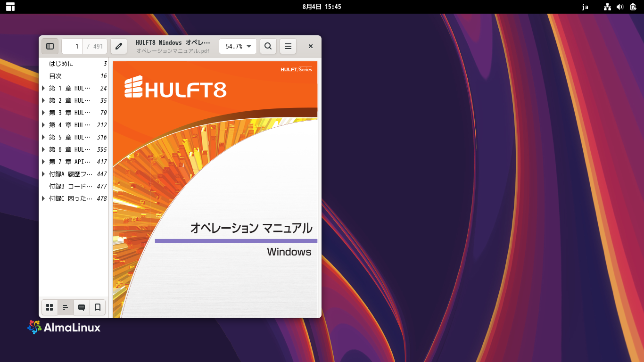Click the '/ 491' total pages text
The height and width of the screenshot is (362, 644).
[95, 46]
